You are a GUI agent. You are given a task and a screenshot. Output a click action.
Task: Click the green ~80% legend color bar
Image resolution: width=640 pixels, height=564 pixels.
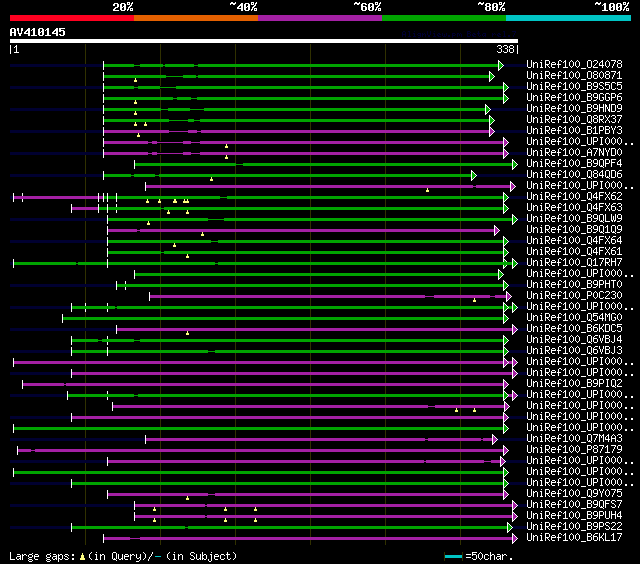pyautogui.click(x=444, y=18)
